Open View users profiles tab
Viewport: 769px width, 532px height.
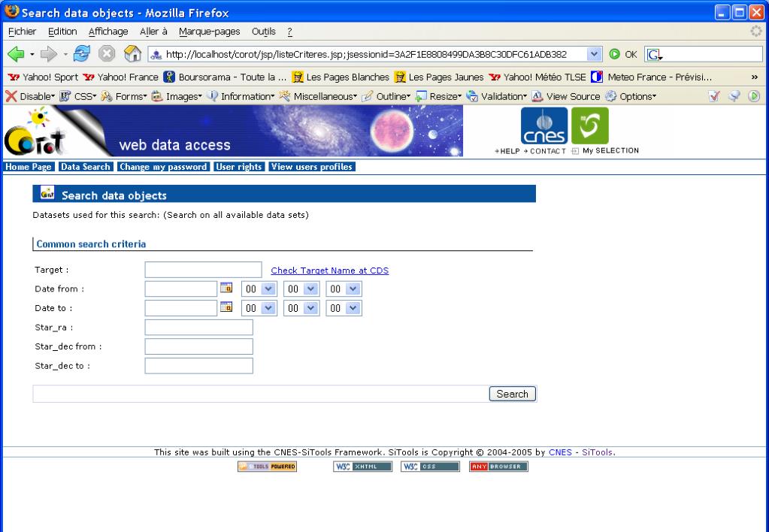[x=311, y=167]
